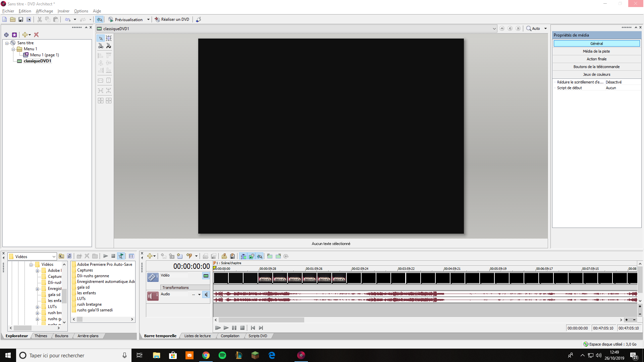Click the red X delete icon in project panel

tap(36, 35)
